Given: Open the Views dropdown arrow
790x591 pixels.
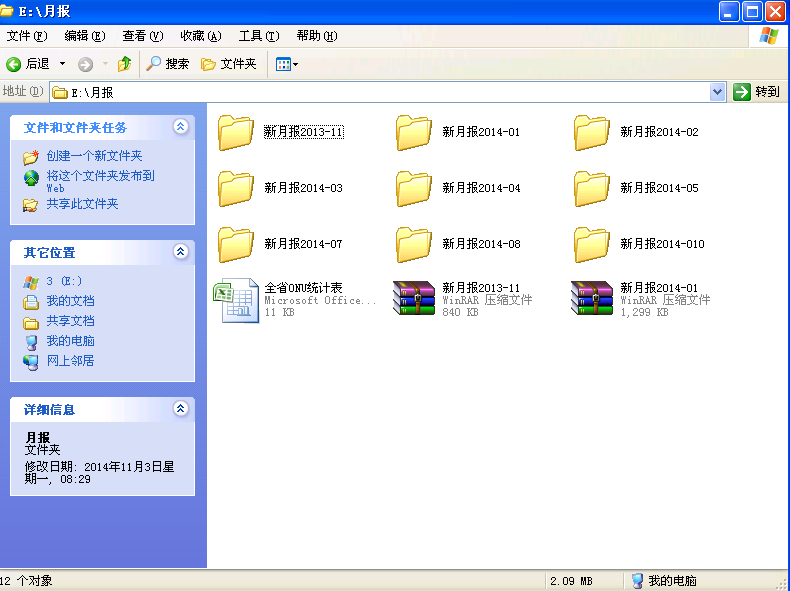Looking at the screenshot, I should click(295, 64).
